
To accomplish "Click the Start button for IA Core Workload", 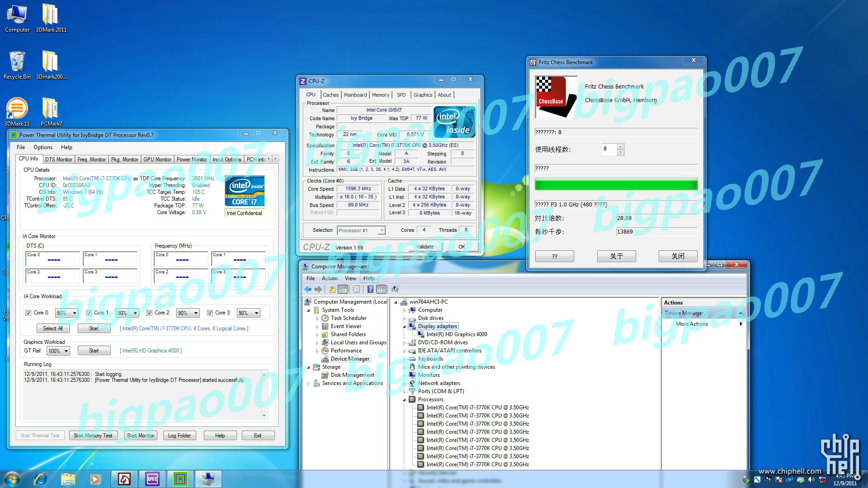I will pyautogui.click(x=94, y=328).
